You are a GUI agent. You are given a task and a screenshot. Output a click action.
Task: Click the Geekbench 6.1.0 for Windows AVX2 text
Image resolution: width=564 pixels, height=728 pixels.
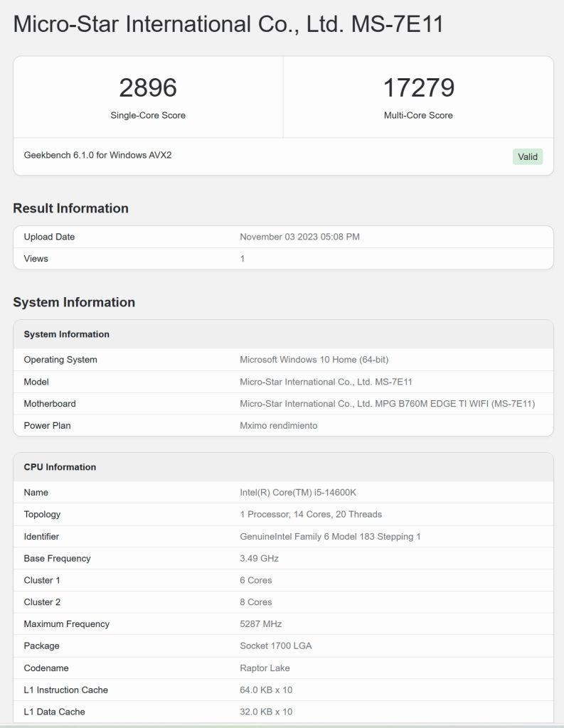(x=97, y=155)
